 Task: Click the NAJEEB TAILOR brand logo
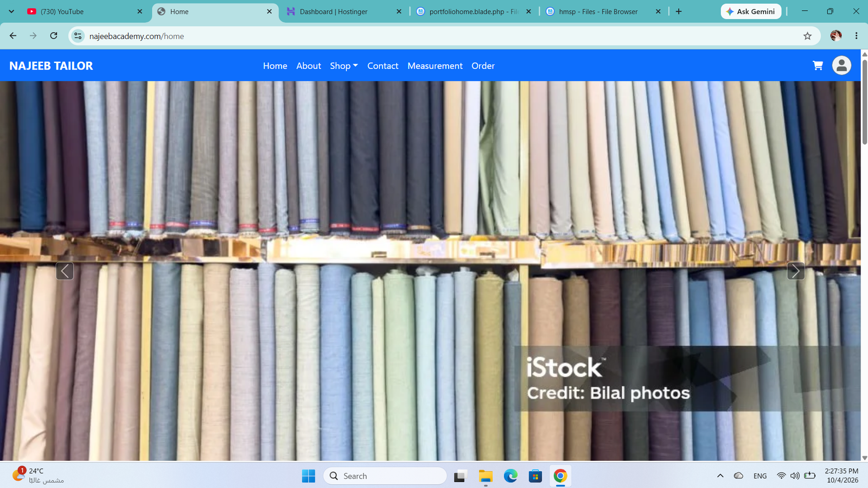pos(51,66)
